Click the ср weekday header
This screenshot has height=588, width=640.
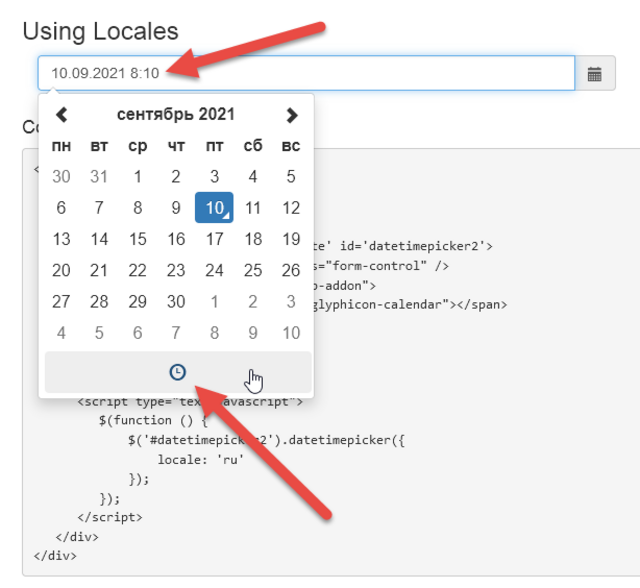point(138,146)
